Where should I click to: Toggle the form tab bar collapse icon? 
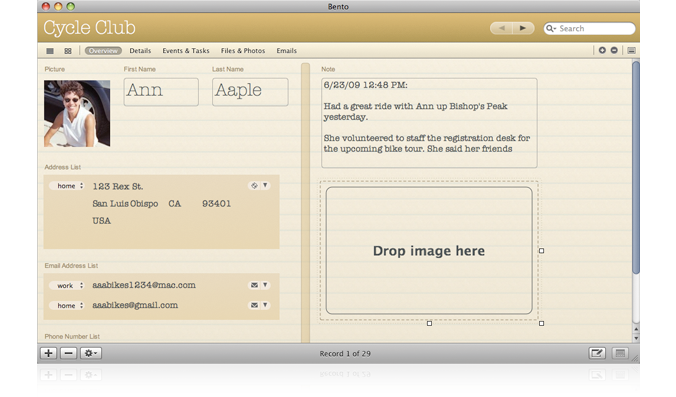[x=631, y=51]
